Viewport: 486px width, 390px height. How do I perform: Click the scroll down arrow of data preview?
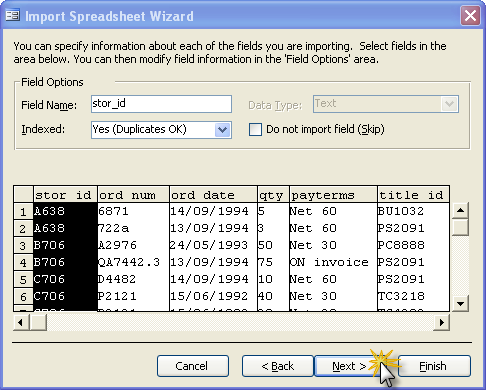[460, 303]
